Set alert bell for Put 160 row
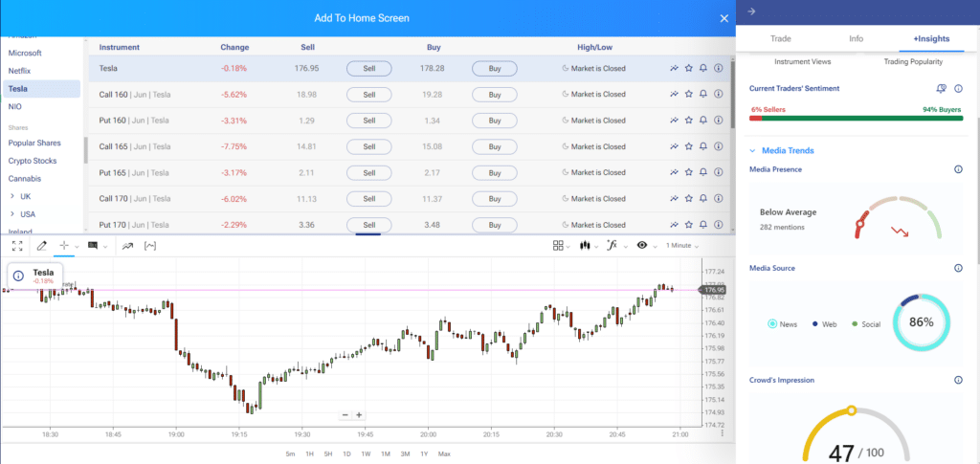The image size is (980, 464). pos(703,121)
